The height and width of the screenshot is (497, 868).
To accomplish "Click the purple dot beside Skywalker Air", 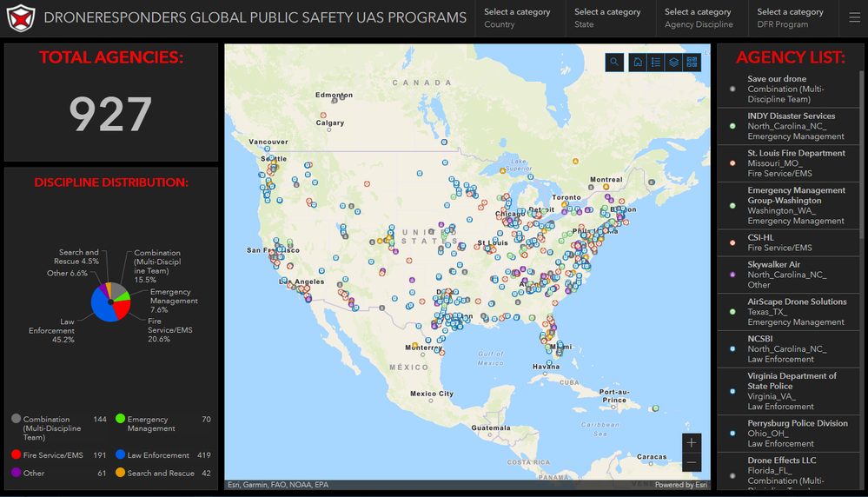I will (x=732, y=275).
